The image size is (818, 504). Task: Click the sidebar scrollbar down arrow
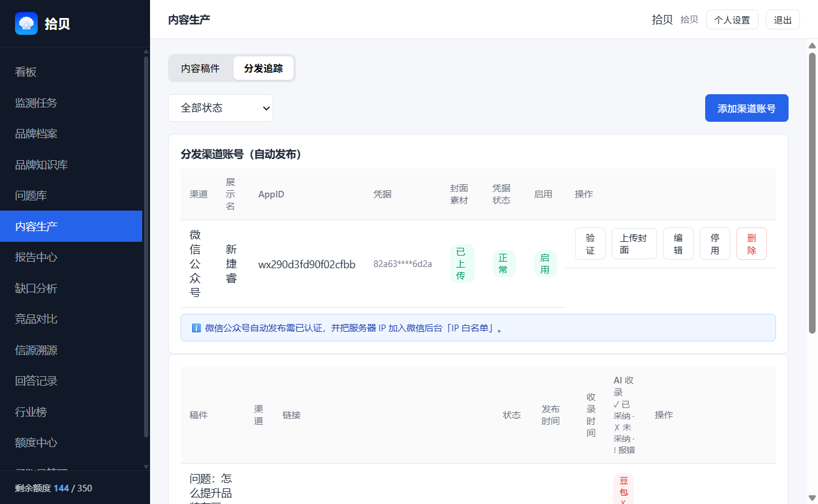click(146, 466)
